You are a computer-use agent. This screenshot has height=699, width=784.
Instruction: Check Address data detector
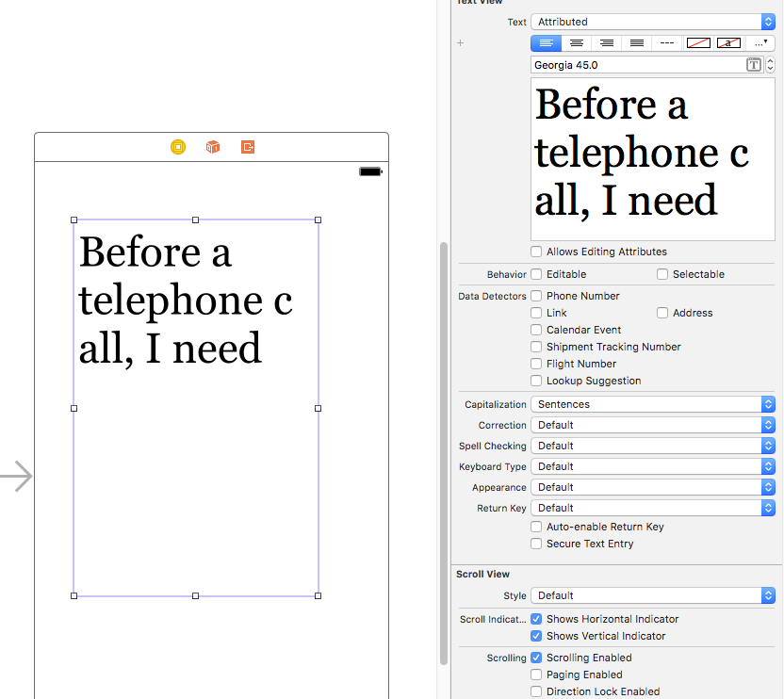[662, 313]
